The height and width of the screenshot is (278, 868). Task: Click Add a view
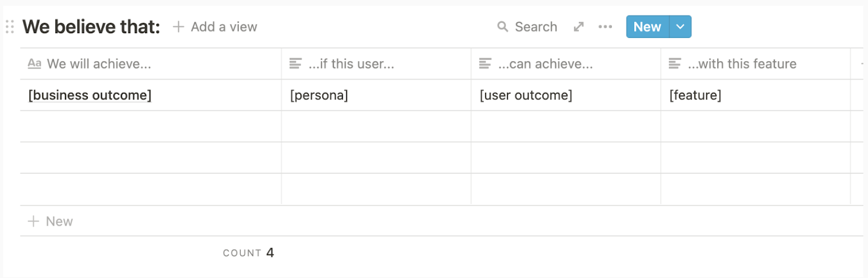(224, 27)
